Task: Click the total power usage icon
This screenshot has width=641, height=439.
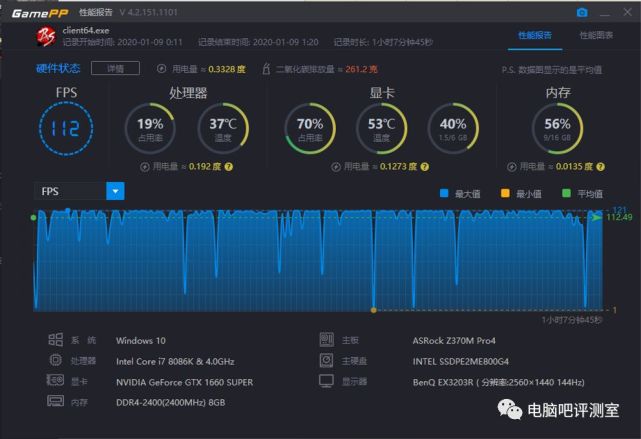Action: click(x=161, y=69)
